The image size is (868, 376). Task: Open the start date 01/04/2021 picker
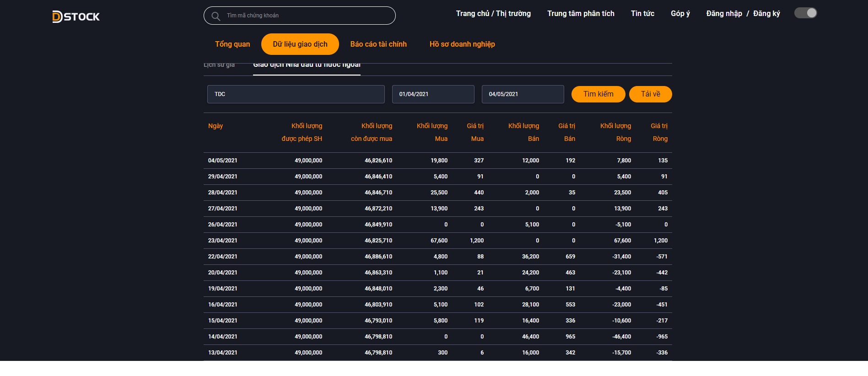[x=433, y=94]
